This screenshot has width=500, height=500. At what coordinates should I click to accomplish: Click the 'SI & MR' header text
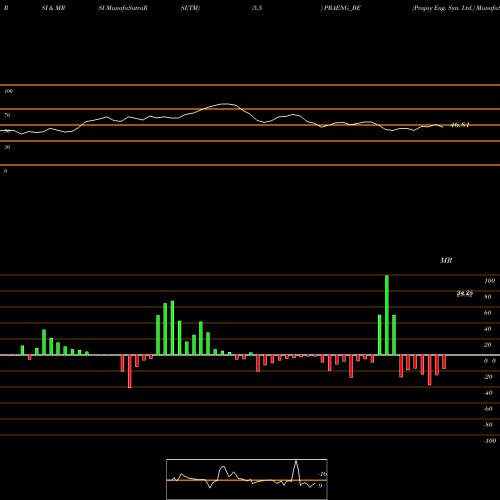[x=53, y=8]
